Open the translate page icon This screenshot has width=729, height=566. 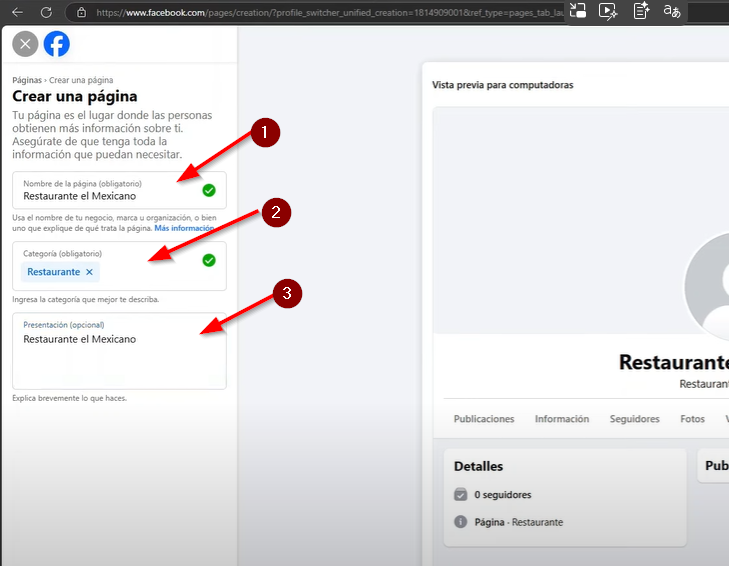pyautogui.click(x=672, y=11)
